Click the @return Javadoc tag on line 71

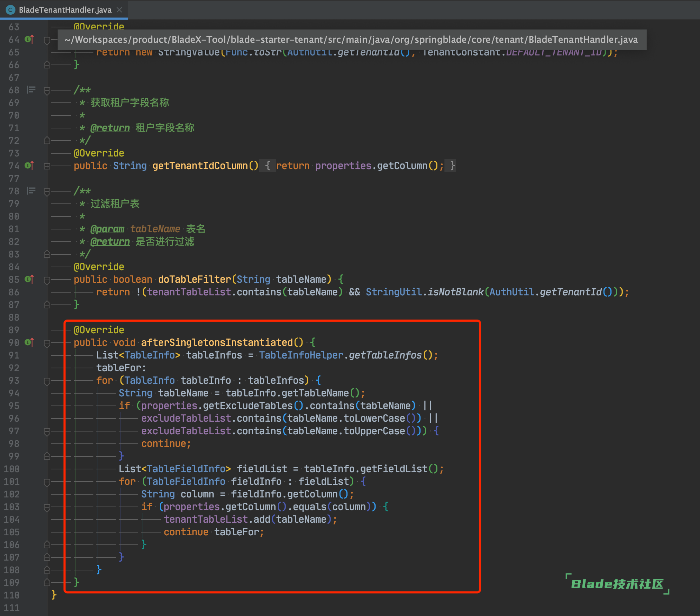pyautogui.click(x=110, y=128)
